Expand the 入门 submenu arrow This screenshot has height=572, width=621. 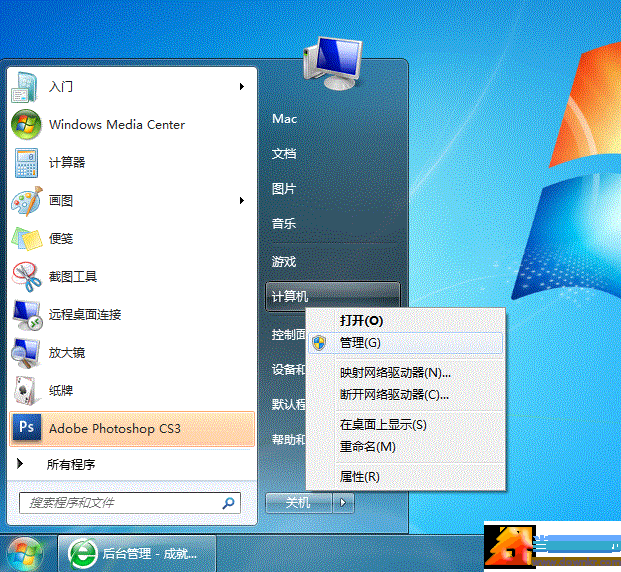click(x=242, y=87)
